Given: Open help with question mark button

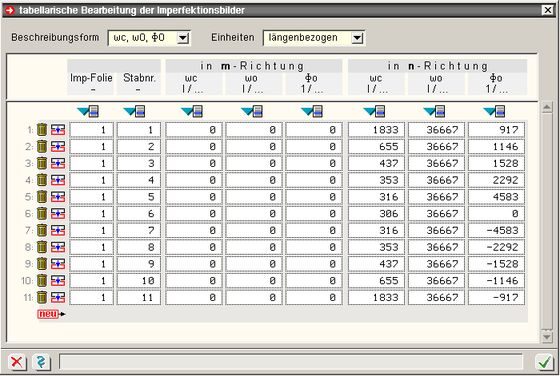Looking at the screenshot, I should tap(41, 362).
